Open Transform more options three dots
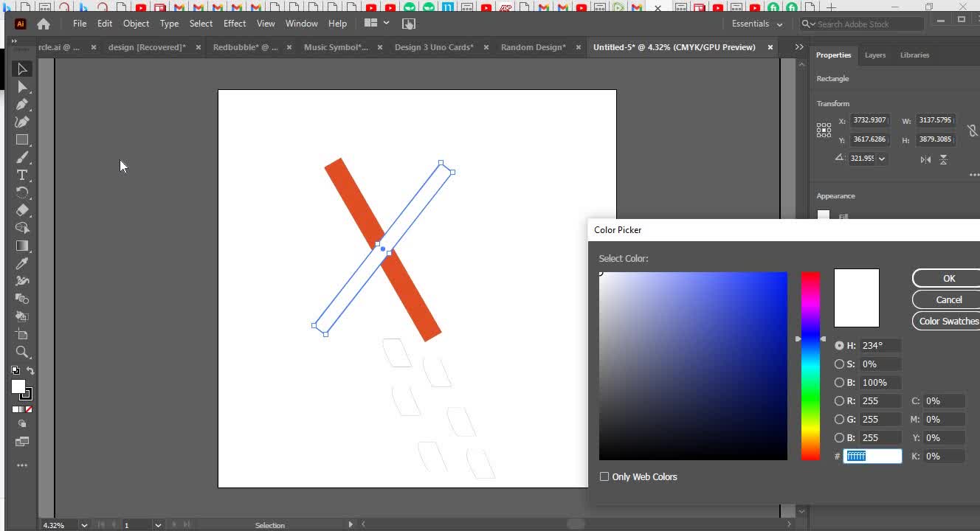 tap(974, 176)
